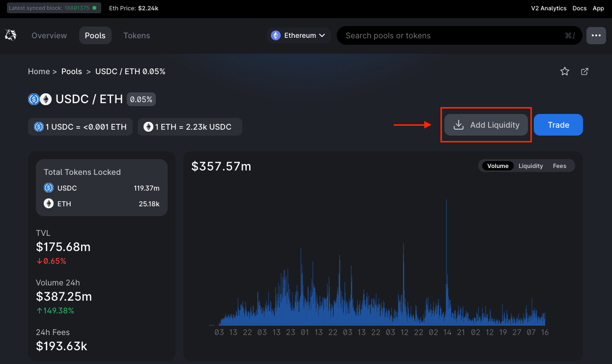Click the TVL change 0.65%

coord(51,261)
